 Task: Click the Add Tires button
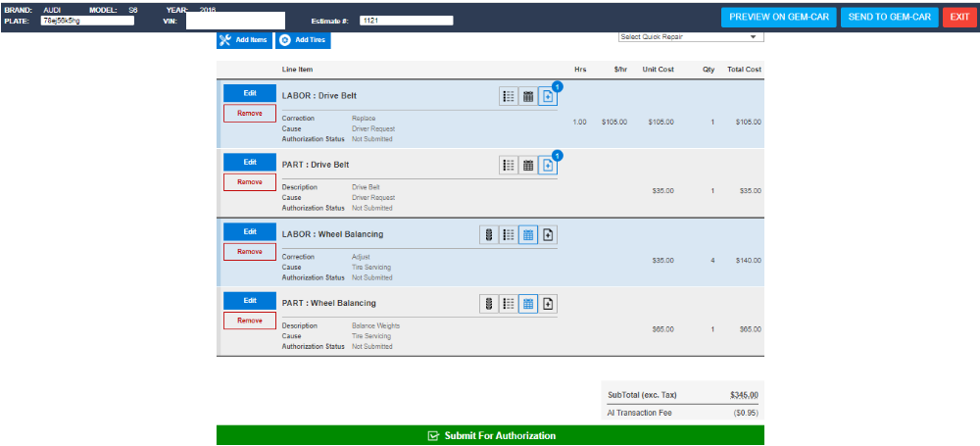tap(302, 40)
